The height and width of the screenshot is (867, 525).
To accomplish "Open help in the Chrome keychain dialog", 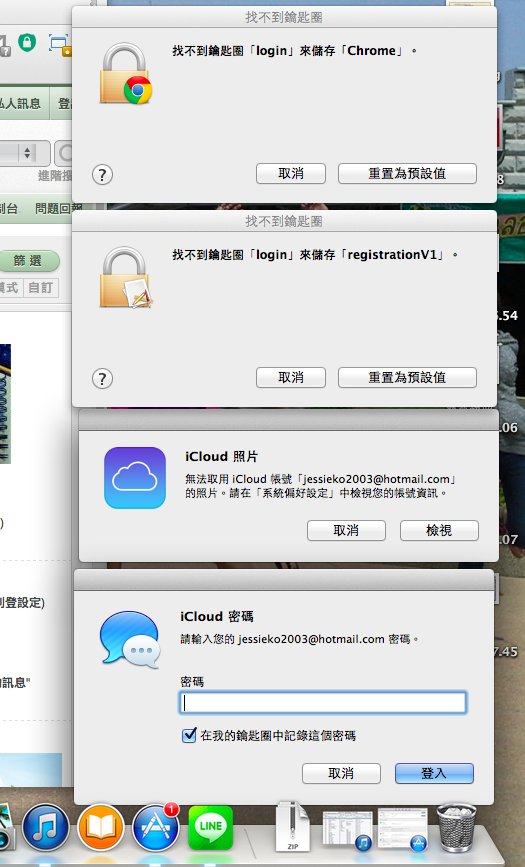I will pos(102,175).
